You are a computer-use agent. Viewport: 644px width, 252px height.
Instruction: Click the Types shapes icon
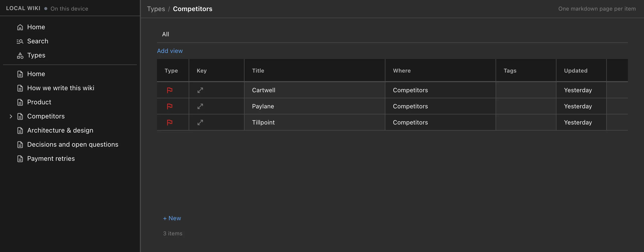[20, 55]
